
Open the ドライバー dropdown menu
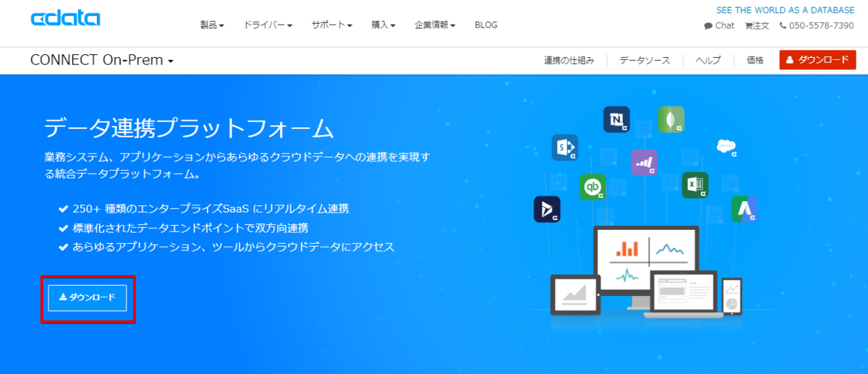point(268,25)
